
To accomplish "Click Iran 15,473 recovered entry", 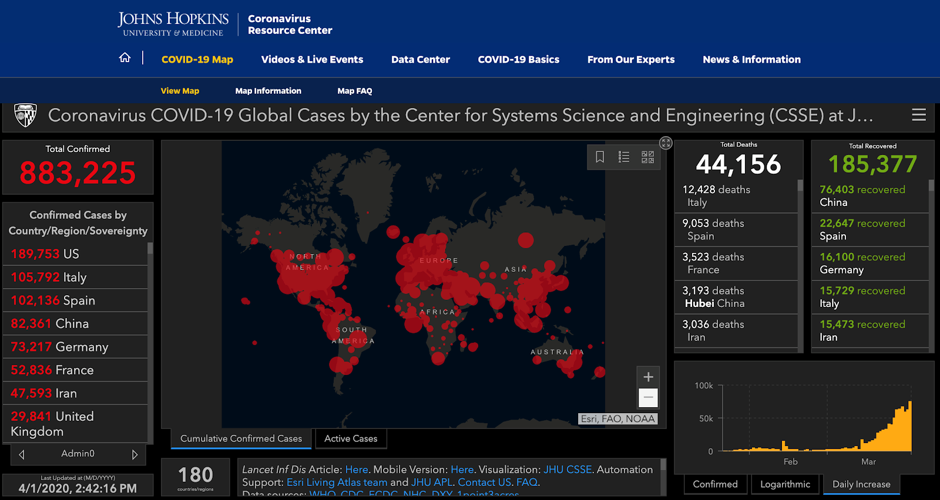I will point(870,330).
